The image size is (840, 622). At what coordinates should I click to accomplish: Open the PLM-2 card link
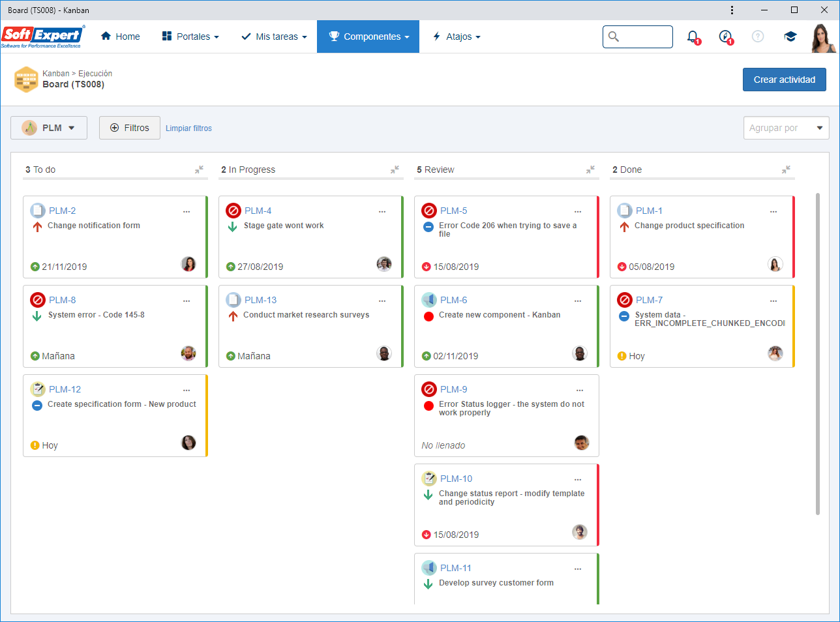[63, 211]
